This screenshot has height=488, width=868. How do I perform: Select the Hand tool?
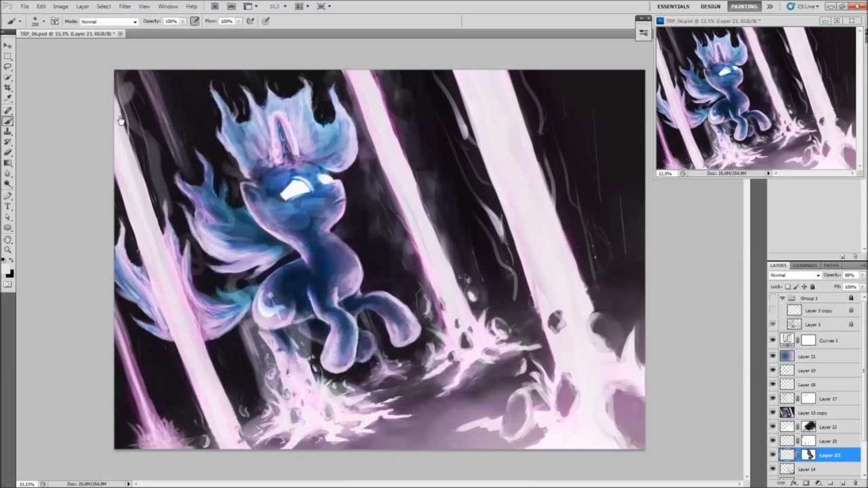point(8,239)
